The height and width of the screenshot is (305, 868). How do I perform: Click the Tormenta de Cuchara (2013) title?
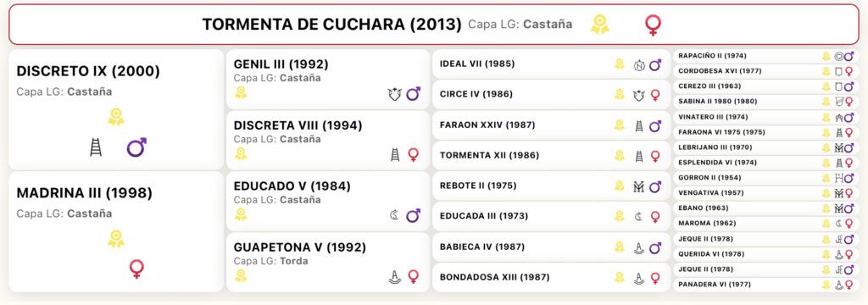[331, 25]
